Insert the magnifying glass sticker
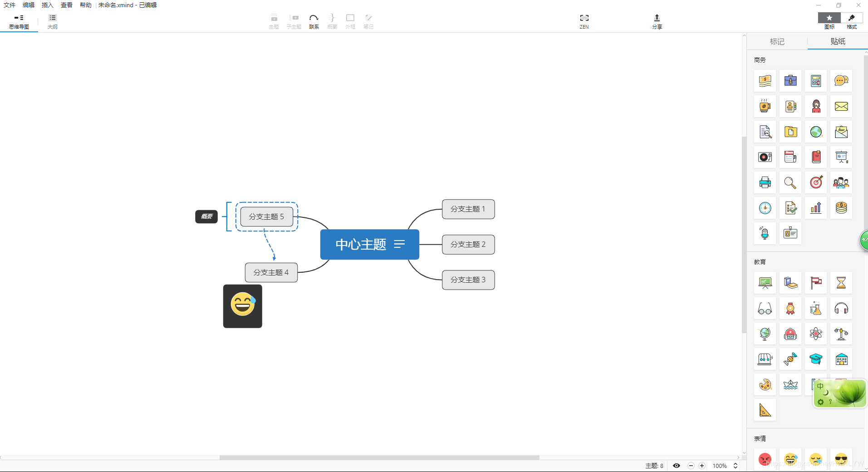Viewport: 868px width, 472px height. [x=790, y=182]
